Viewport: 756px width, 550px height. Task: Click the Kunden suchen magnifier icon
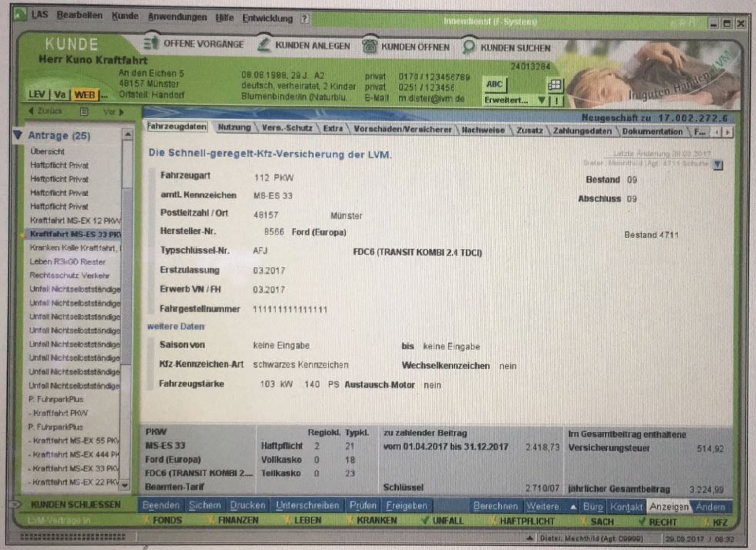click(x=468, y=47)
